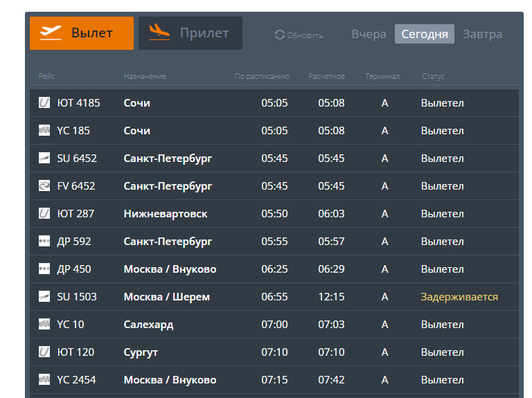Click the airline icon beside FV 6452
The height and width of the screenshot is (398, 532).
click(x=44, y=186)
